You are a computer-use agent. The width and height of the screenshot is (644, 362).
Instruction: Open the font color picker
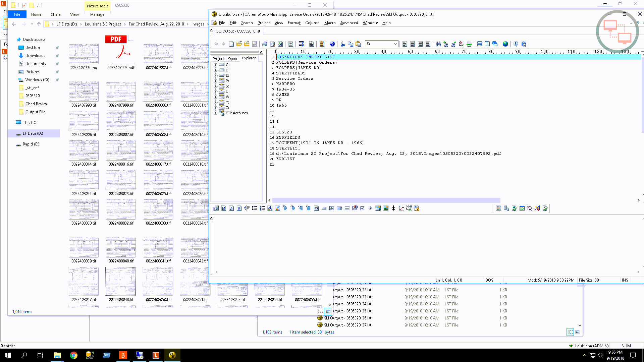(270, 208)
